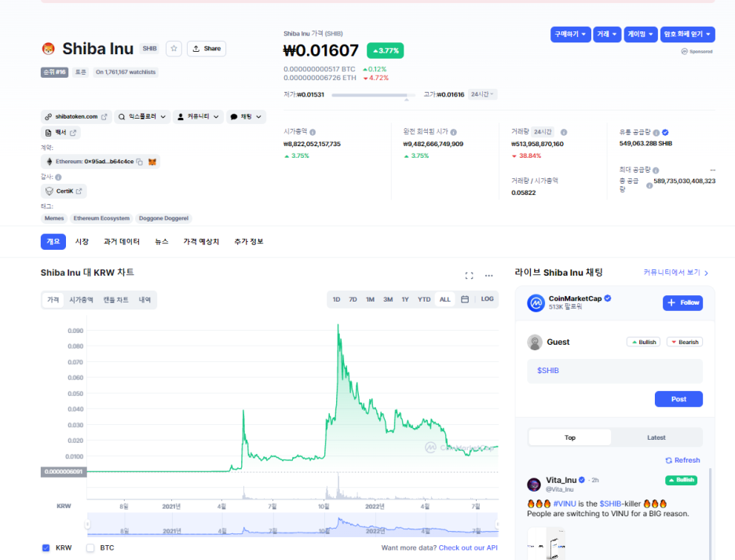Open the CertiK audit link
735x560 pixels.
coord(64,191)
